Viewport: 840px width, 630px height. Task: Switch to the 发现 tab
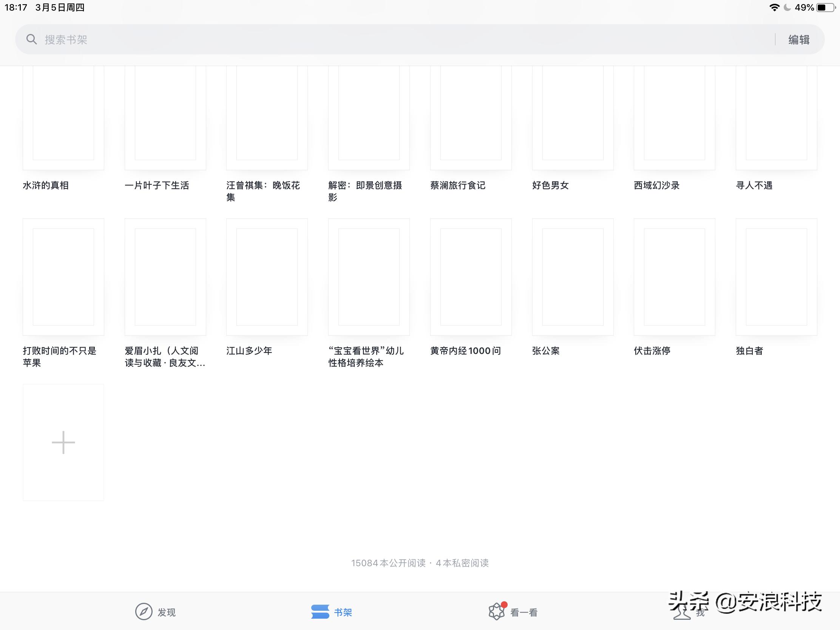click(x=156, y=612)
